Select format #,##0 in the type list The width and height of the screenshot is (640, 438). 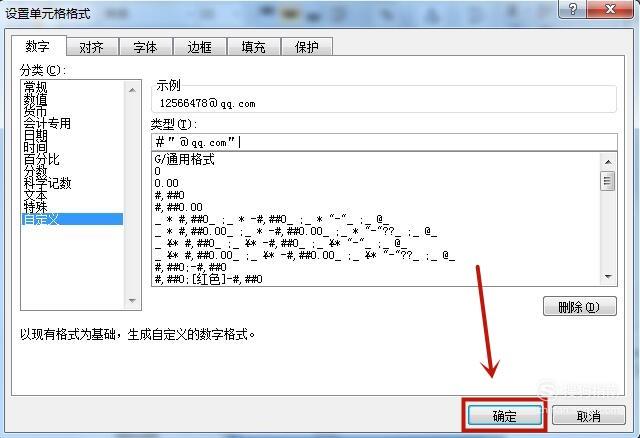(x=376, y=195)
